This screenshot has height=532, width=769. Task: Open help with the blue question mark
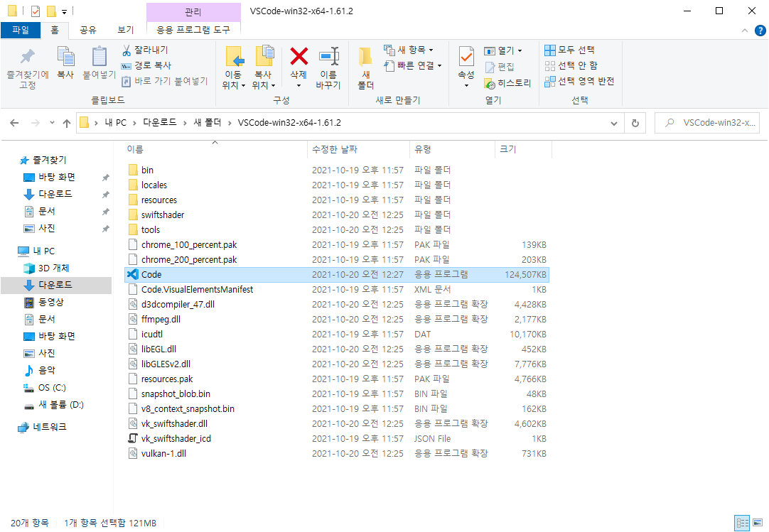(x=760, y=31)
